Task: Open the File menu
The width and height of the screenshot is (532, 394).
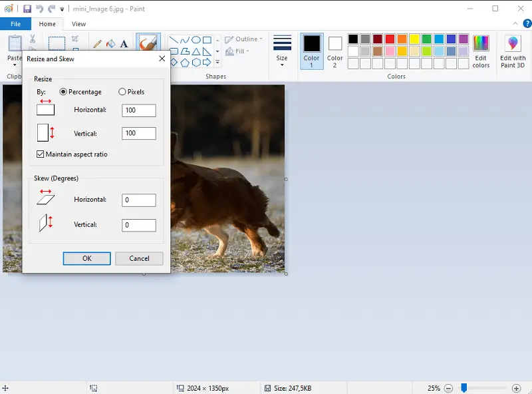Action: click(x=16, y=23)
